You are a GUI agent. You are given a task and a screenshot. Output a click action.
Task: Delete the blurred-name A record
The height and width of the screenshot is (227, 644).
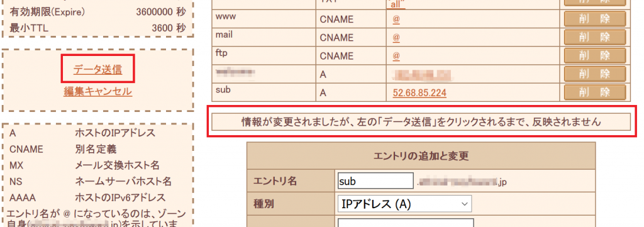595,74
